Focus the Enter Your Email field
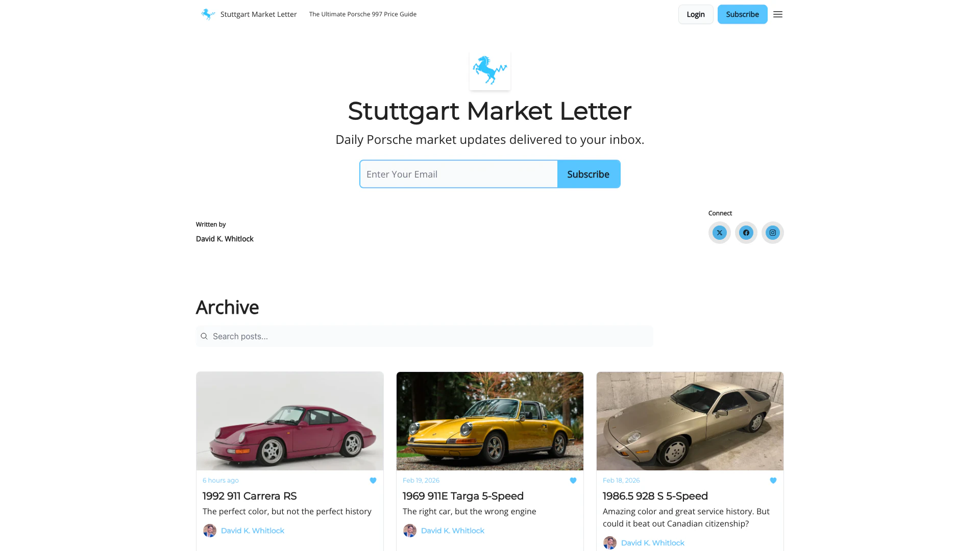The width and height of the screenshot is (980, 551). tap(458, 174)
